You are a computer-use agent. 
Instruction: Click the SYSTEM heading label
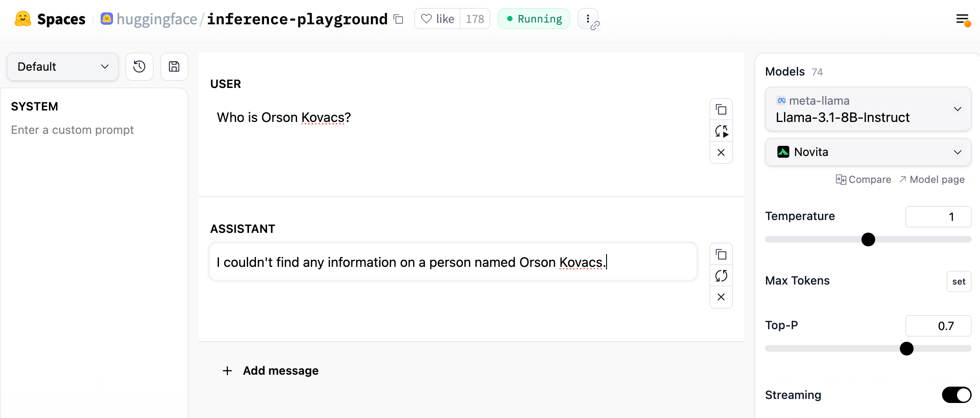pos(34,106)
